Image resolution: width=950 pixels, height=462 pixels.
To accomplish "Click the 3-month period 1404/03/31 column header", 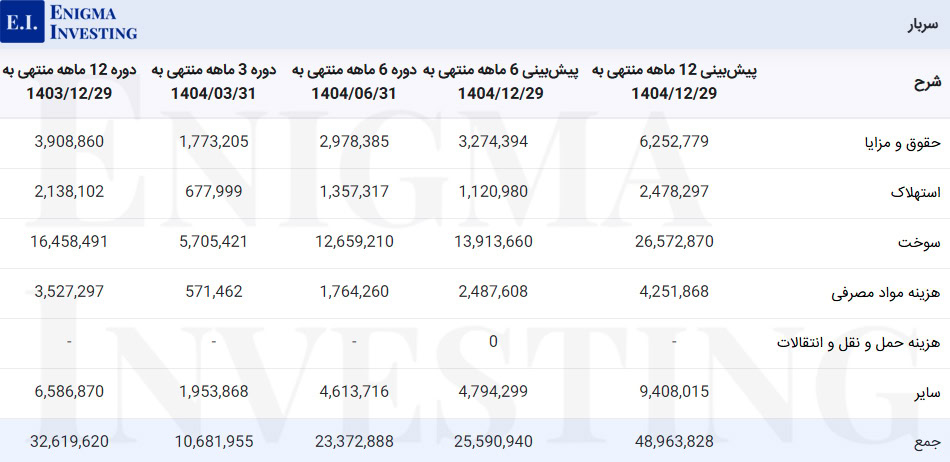I will [x=215, y=82].
